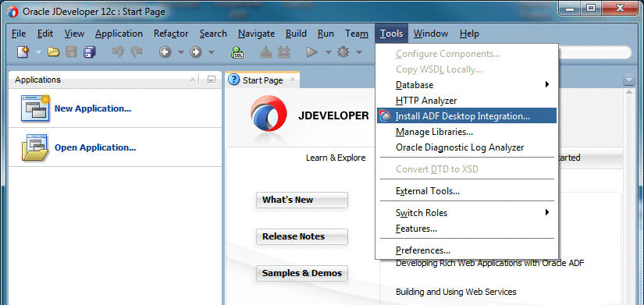This screenshot has width=644, height=305.
Task: Open the Team menu
Action: click(357, 34)
